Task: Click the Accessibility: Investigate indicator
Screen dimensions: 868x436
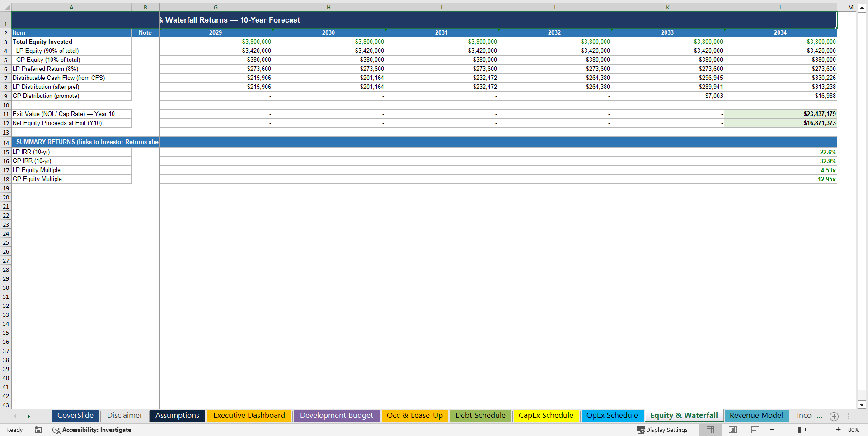Action: (92, 430)
